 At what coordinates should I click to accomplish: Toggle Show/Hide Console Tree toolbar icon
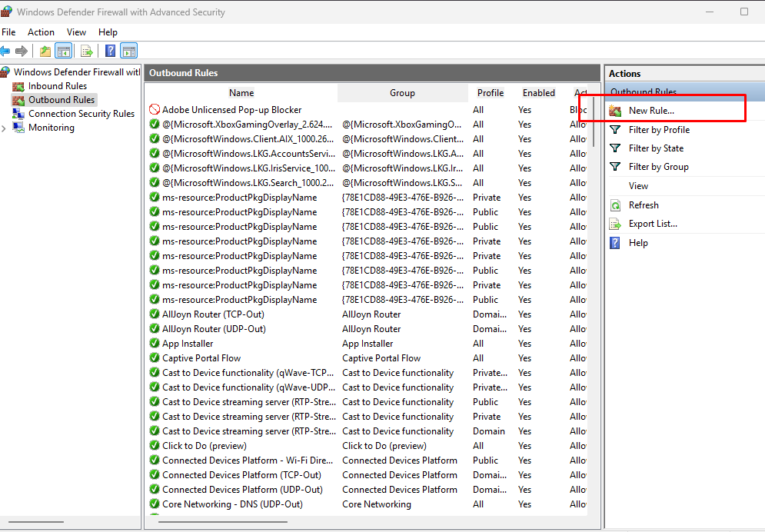tap(64, 52)
